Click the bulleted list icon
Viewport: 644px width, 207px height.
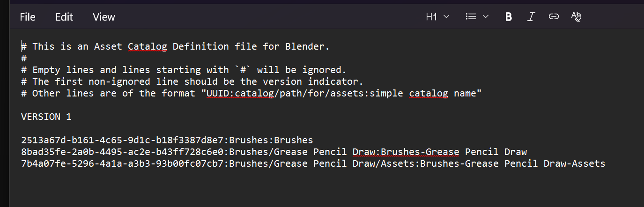point(471,17)
